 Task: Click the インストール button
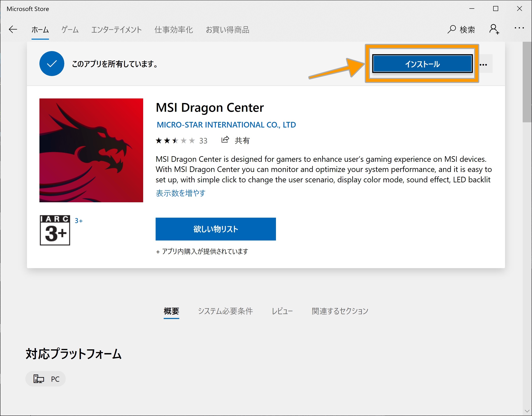pyautogui.click(x=422, y=64)
